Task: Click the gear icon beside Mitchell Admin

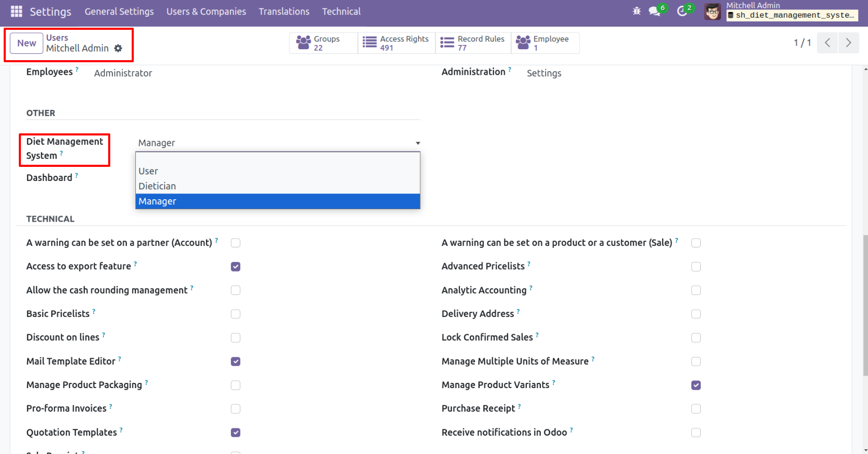Action: [x=118, y=48]
